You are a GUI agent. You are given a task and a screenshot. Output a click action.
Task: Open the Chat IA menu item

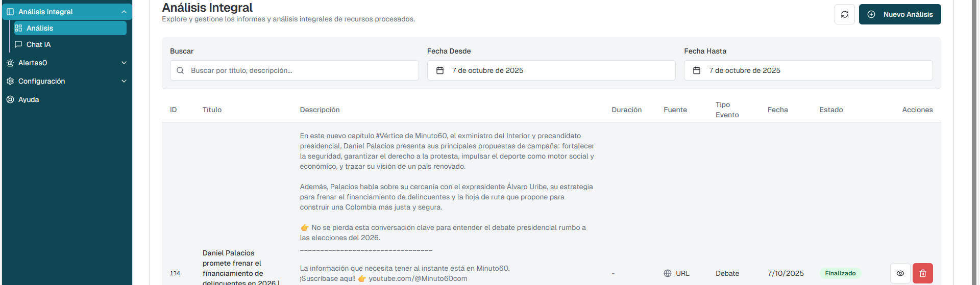point(39,44)
